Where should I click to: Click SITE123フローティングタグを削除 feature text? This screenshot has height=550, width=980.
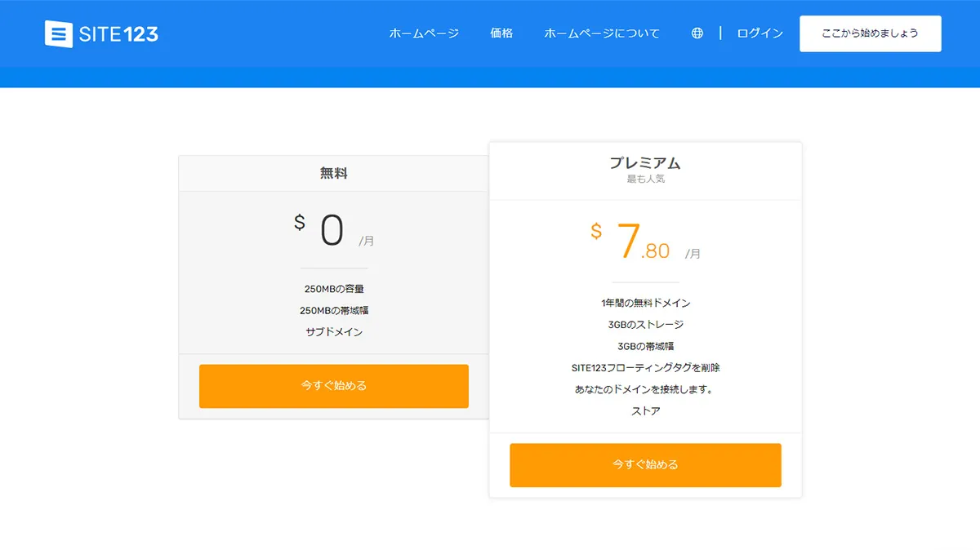645,368
